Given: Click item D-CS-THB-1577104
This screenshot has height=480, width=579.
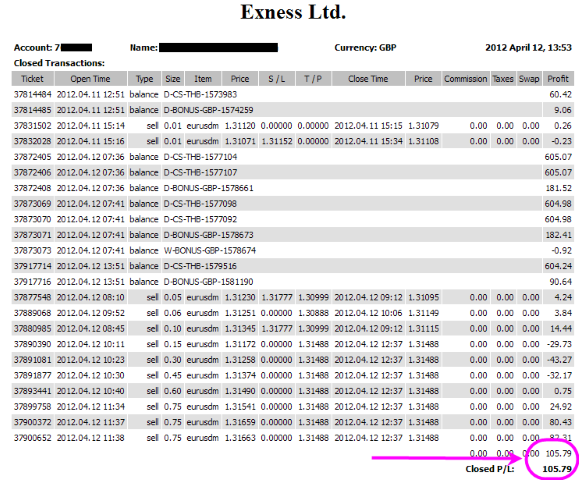Looking at the screenshot, I should pyautogui.click(x=200, y=157).
